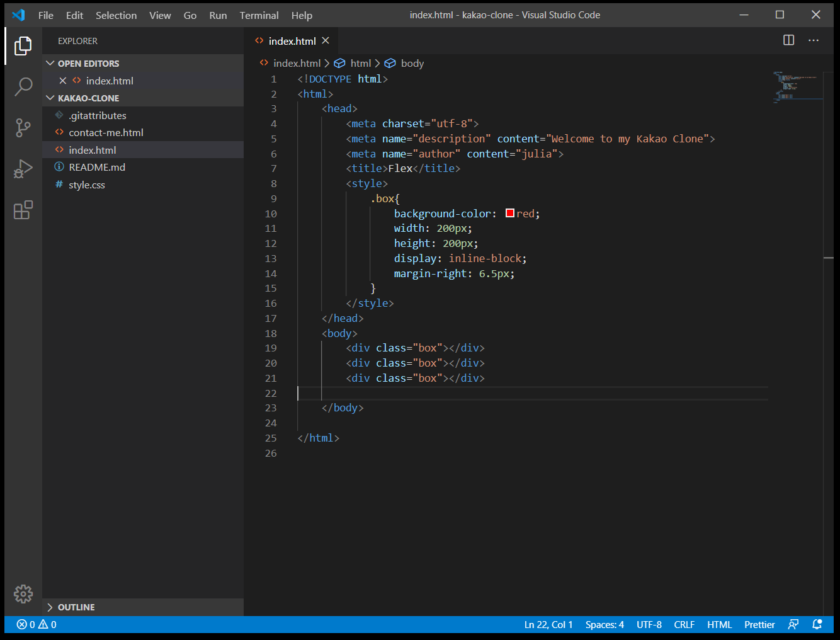Open the Go menu
840x640 pixels.
click(x=190, y=15)
